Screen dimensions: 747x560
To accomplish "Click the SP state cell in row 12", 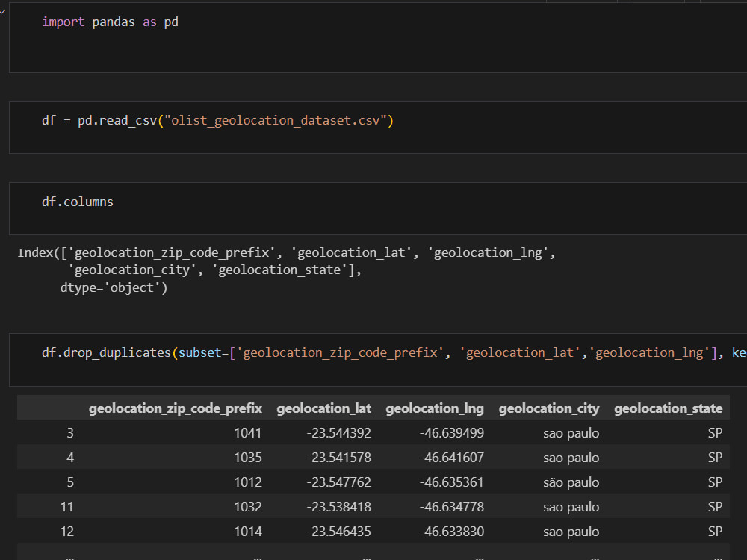I will tap(715, 532).
